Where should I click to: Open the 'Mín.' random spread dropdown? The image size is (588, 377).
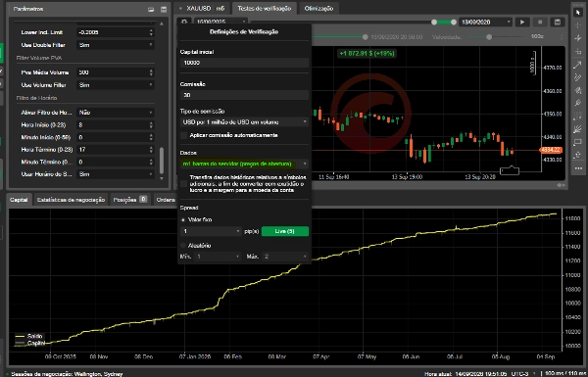coord(218,257)
